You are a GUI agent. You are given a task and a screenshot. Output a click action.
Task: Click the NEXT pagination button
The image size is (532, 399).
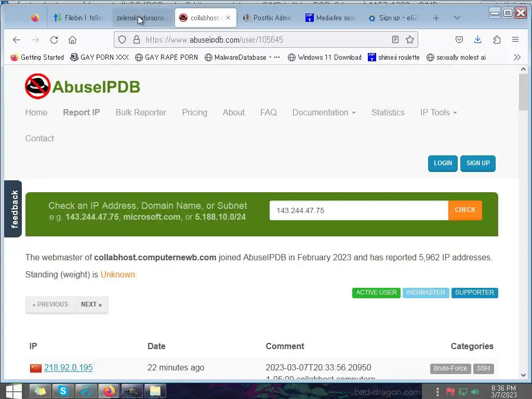[x=91, y=304]
